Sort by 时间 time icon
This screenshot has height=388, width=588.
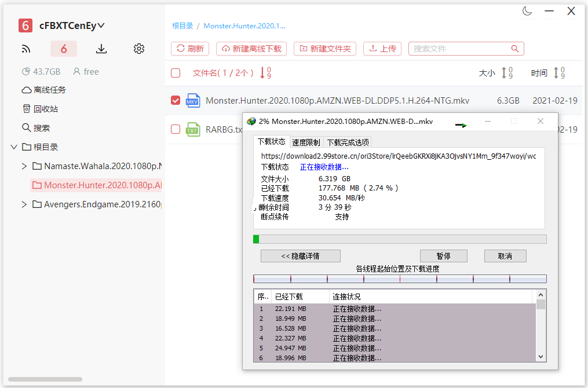point(559,73)
